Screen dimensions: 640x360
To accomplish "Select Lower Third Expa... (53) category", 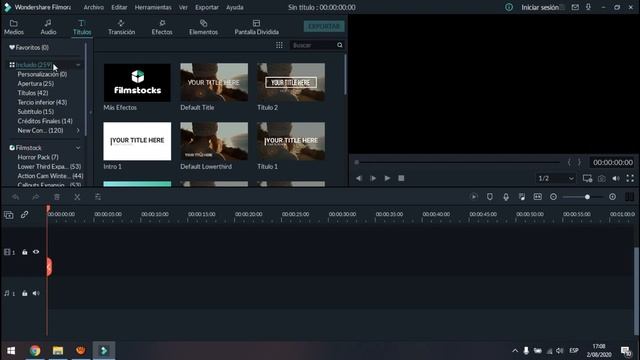I will point(49,167).
